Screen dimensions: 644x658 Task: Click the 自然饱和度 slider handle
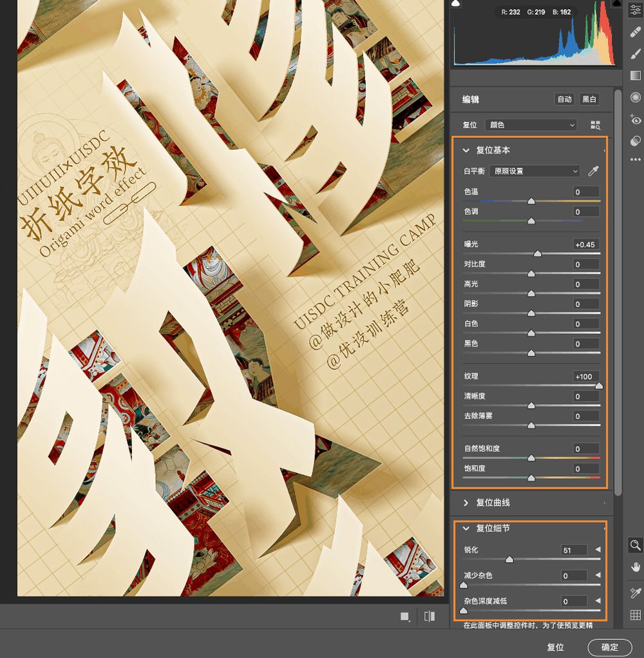tap(531, 458)
